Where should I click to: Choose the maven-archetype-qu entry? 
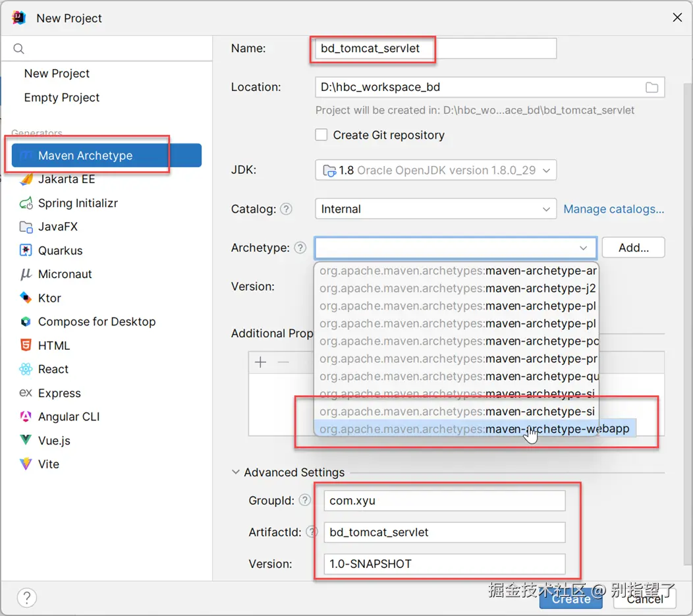(457, 376)
